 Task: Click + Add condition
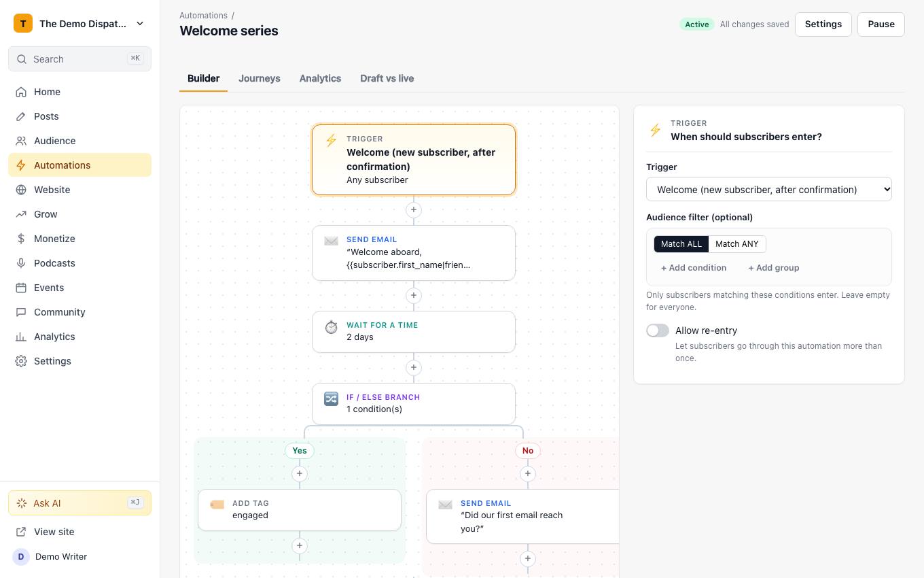694,268
